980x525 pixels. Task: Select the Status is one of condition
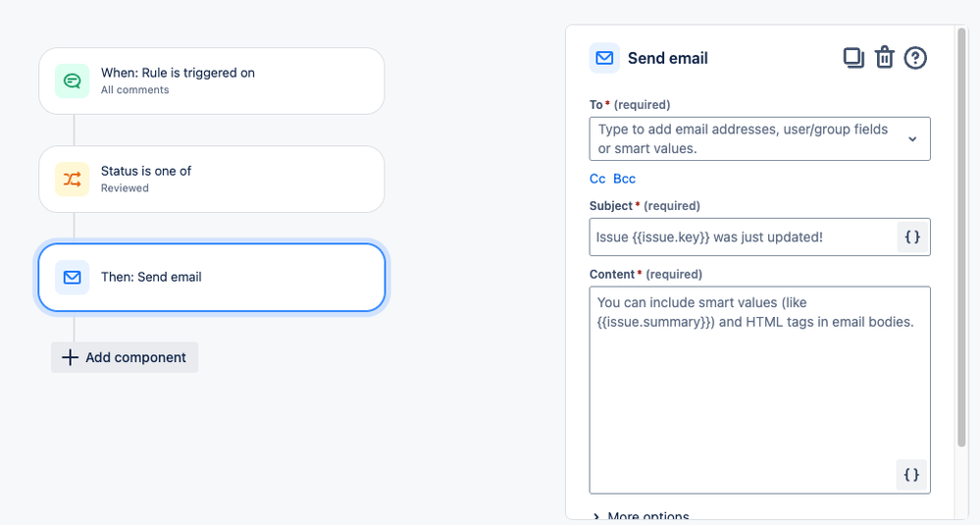(212, 180)
